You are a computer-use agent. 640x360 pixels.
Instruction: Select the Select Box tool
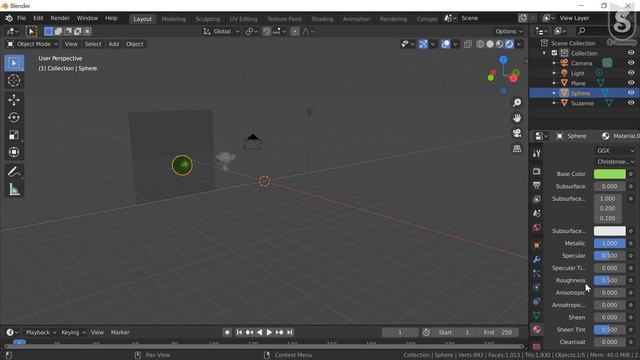(14, 63)
